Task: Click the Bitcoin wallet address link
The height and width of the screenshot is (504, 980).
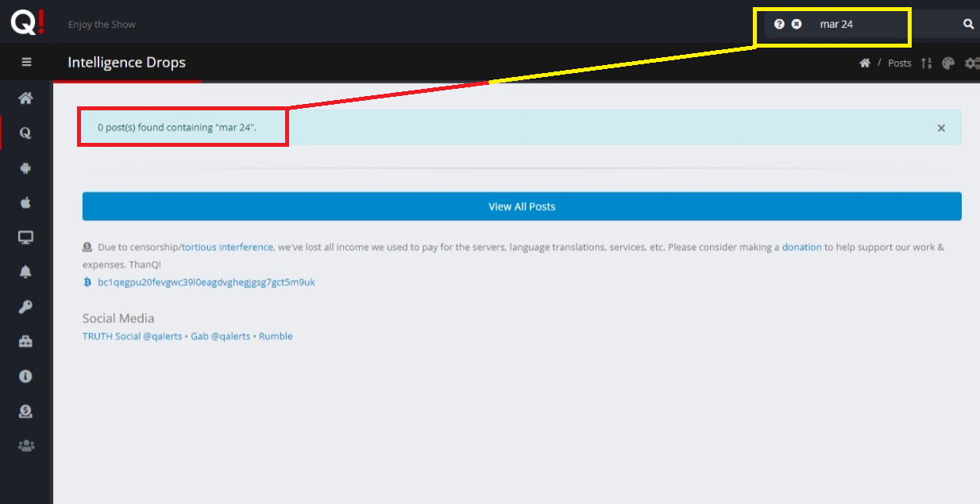Action: point(206,282)
